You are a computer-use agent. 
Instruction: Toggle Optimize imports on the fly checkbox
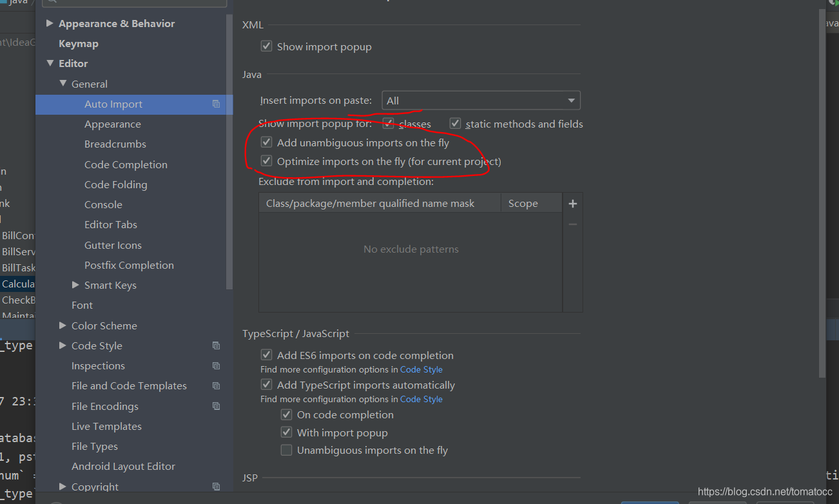click(266, 161)
